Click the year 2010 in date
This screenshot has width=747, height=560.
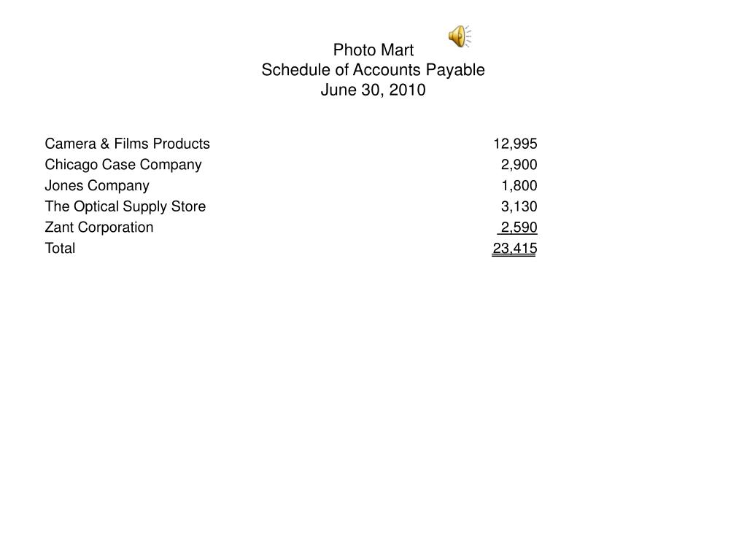coord(407,90)
